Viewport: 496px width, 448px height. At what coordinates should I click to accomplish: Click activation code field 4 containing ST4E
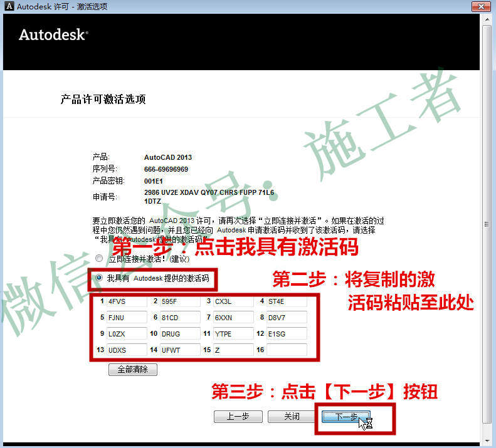(x=287, y=301)
